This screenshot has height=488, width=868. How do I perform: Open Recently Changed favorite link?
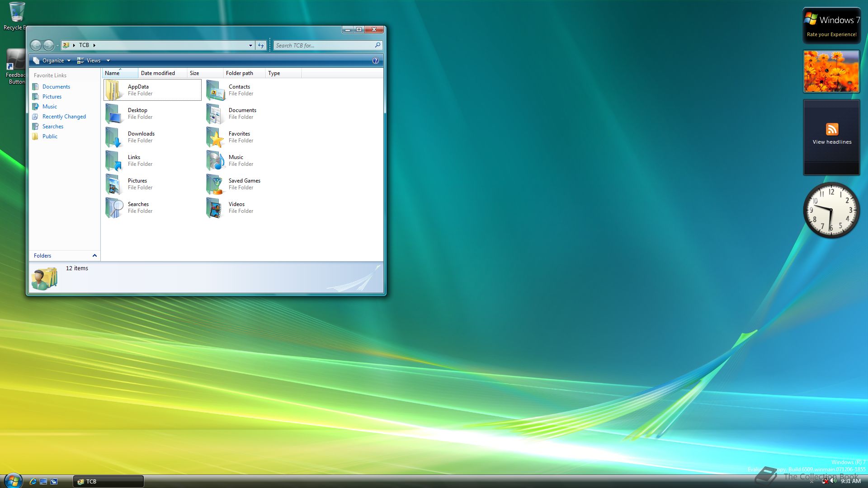tap(64, 117)
